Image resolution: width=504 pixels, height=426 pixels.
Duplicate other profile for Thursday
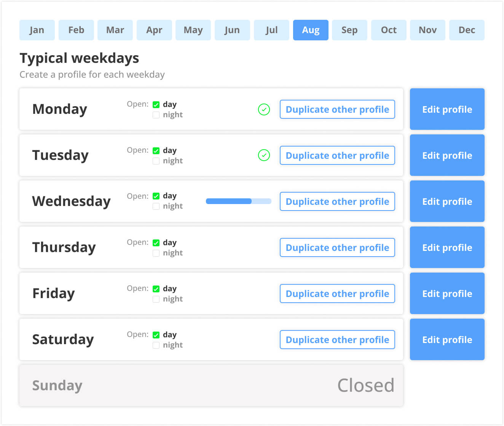(x=337, y=247)
